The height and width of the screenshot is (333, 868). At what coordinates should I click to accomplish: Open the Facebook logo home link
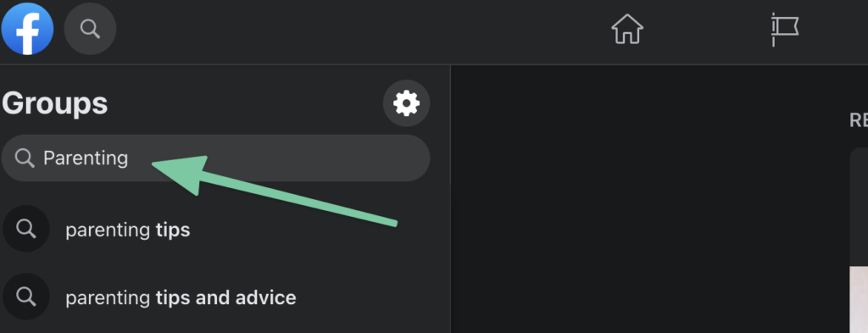[x=27, y=29]
